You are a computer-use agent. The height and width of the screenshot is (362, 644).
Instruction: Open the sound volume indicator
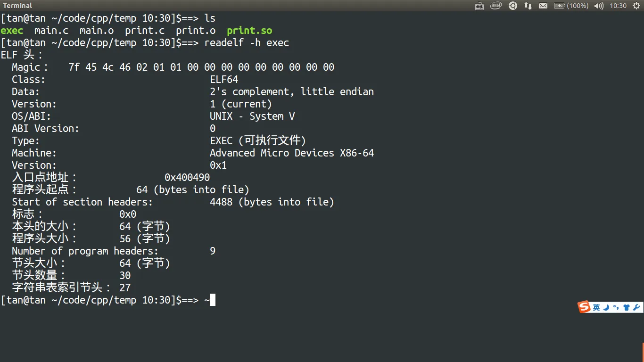coord(599,6)
